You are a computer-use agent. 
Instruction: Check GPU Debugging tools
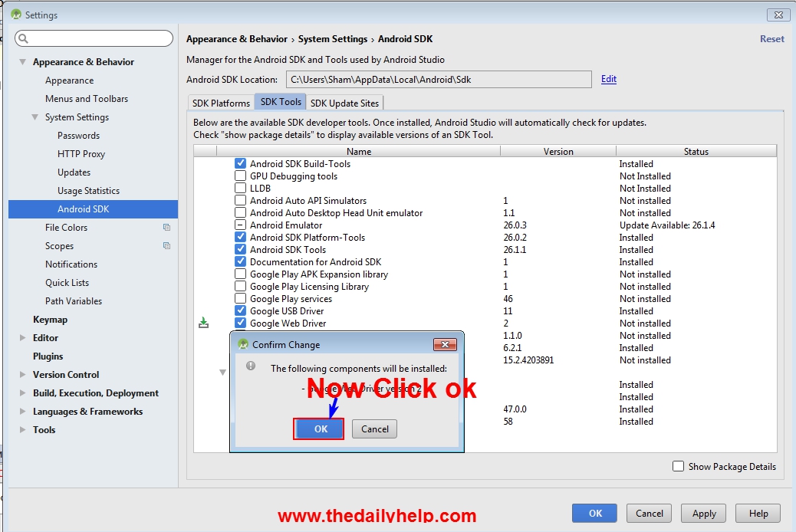[x=241, y=176]
